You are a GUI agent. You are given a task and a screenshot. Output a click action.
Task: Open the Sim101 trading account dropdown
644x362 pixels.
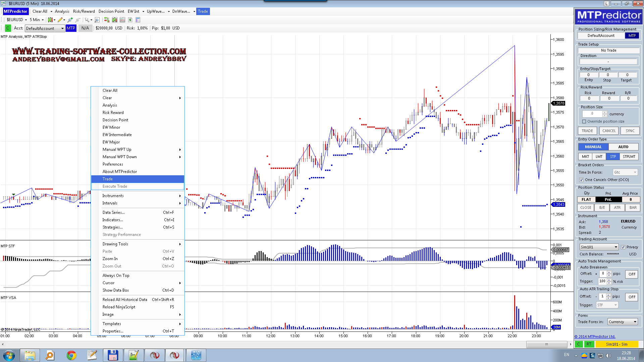pyautogui.click(x=599, y=247)
